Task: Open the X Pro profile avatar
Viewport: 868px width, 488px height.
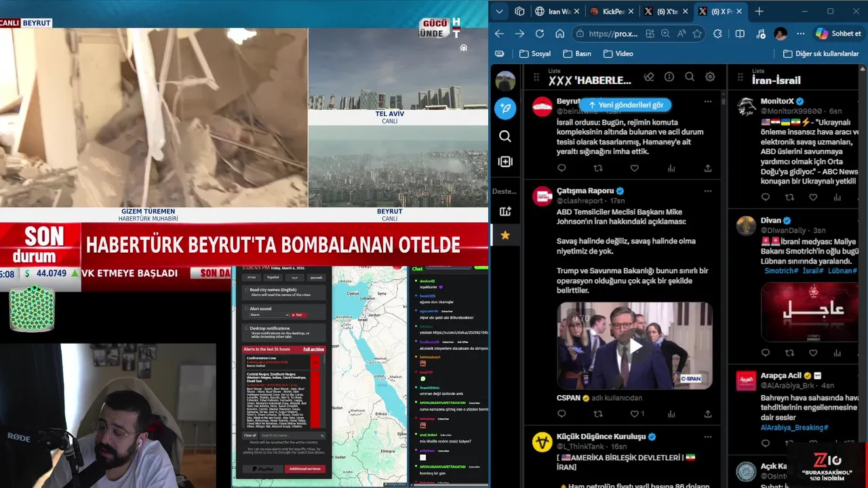Action: pyautogui.click(x=505, y=81)
